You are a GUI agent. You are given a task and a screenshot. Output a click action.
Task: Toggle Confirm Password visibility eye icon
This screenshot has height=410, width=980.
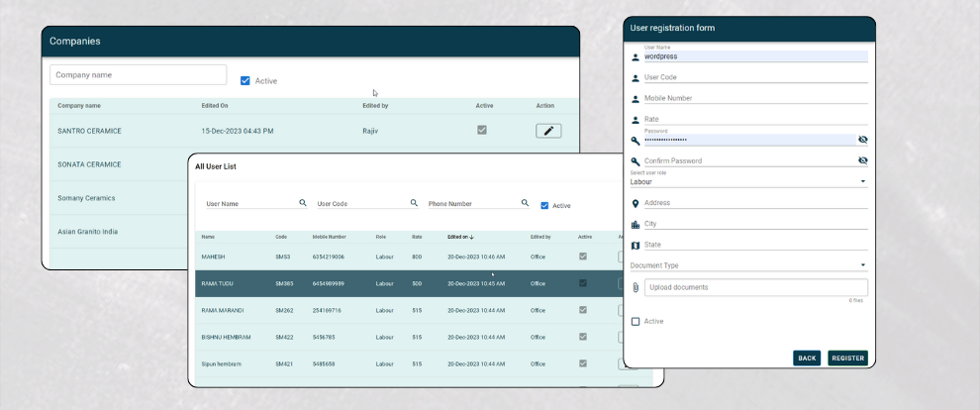point(862,160)
